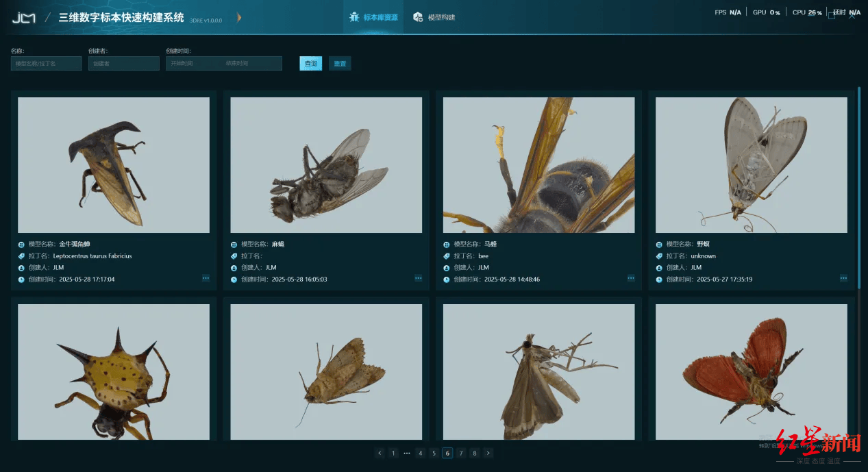Expand the pagination ellipsis for more pages
The image size is (868, 472).
point(407,453)
